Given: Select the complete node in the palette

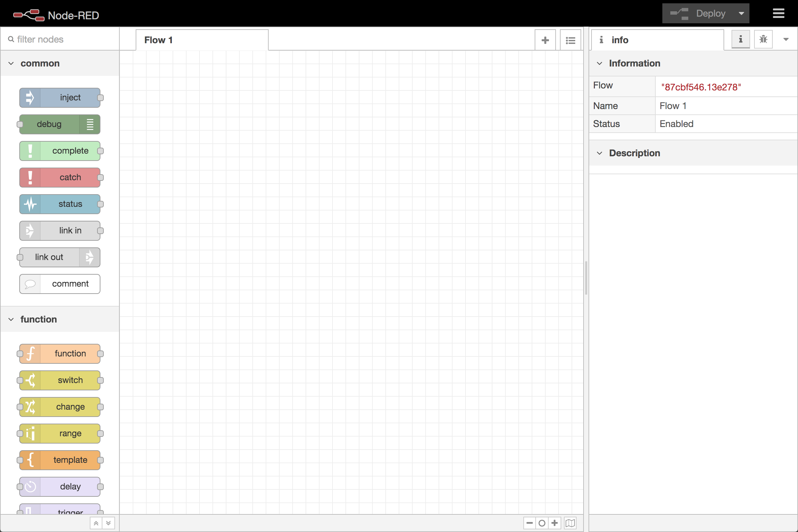Looking at the screenshot, I should click(x=60, y=151).
